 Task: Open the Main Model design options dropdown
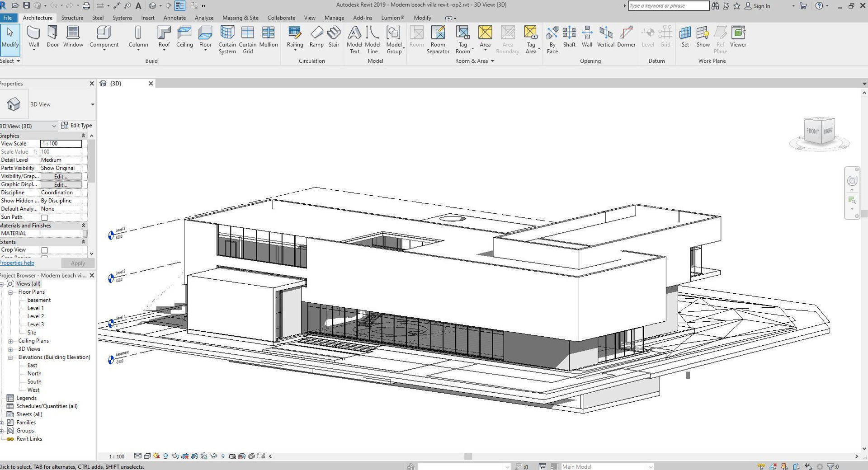point(607,467)
